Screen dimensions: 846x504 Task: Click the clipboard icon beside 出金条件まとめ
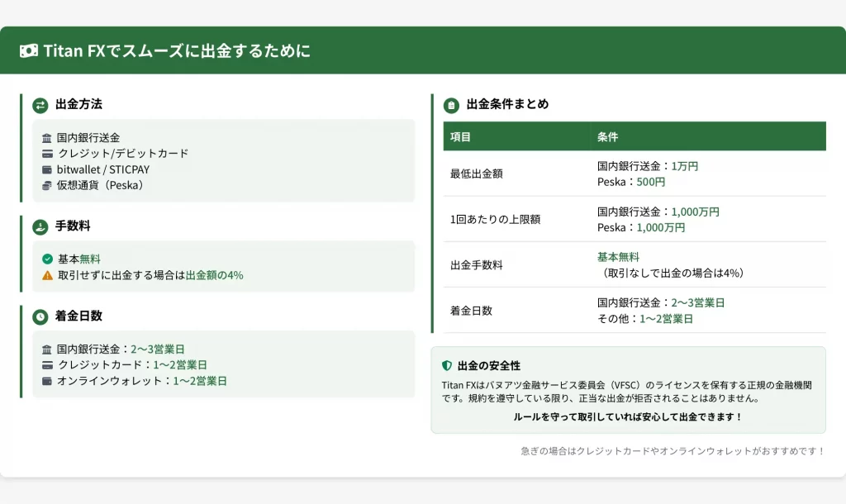(x=451, y=105)
